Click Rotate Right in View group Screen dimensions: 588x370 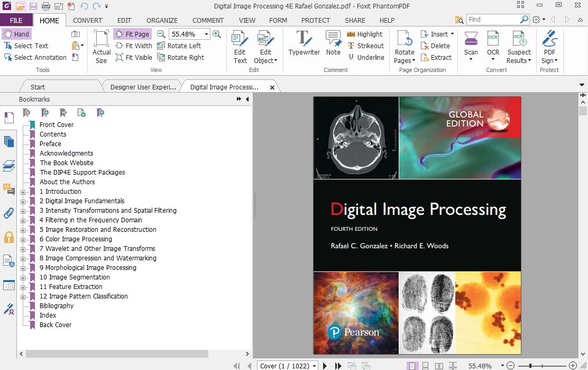[x=180, y=57]
